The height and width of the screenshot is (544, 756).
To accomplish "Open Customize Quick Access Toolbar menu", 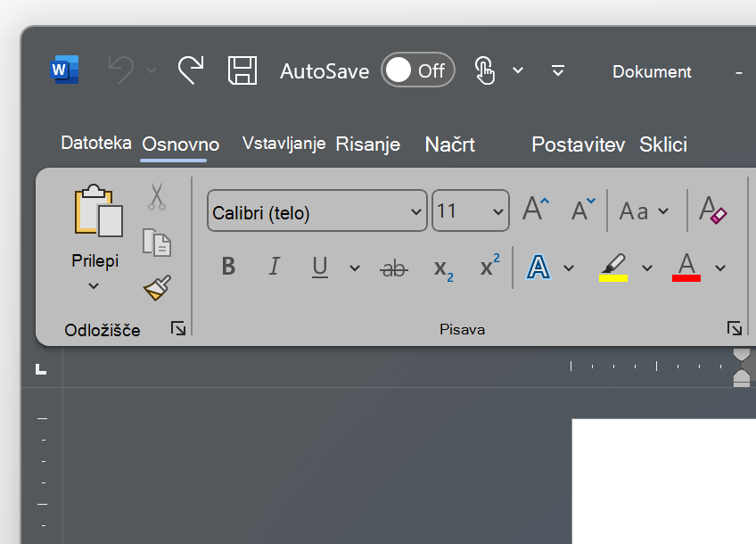I will click(558, 70).
